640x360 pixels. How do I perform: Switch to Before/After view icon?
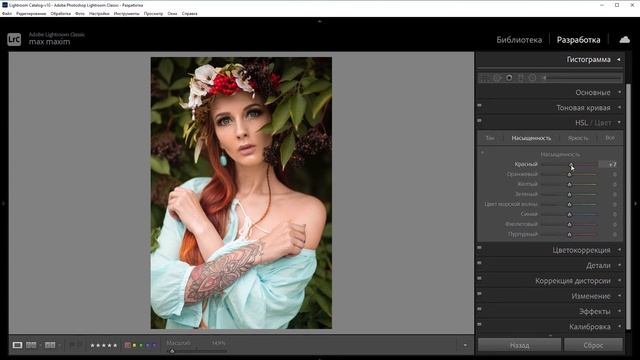(x=50, y=345)
